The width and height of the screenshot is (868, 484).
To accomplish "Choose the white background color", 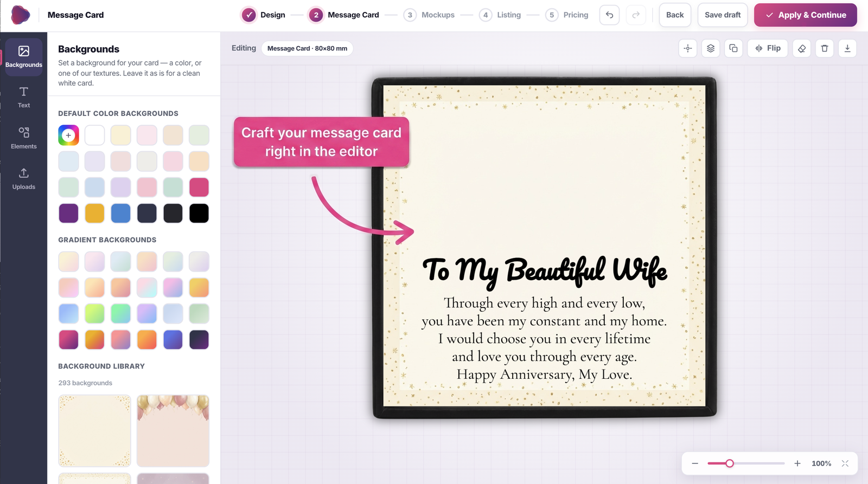I will point(94,135).
